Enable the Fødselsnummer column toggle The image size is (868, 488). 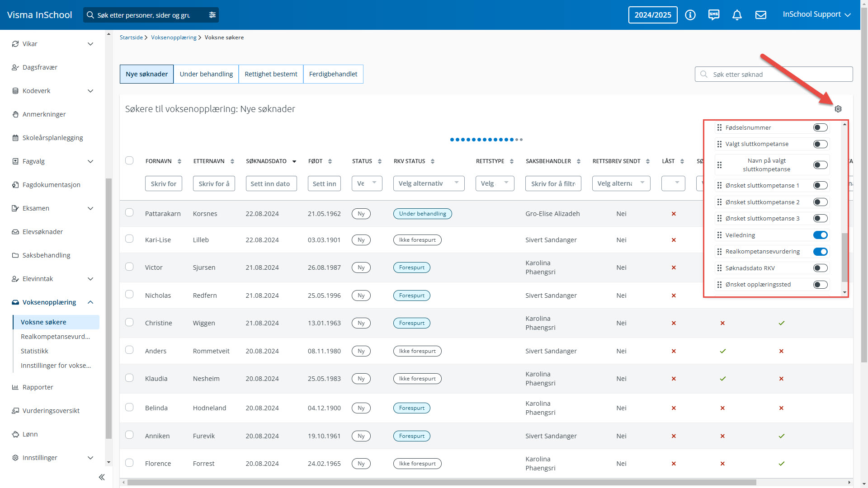click(820, 128)
